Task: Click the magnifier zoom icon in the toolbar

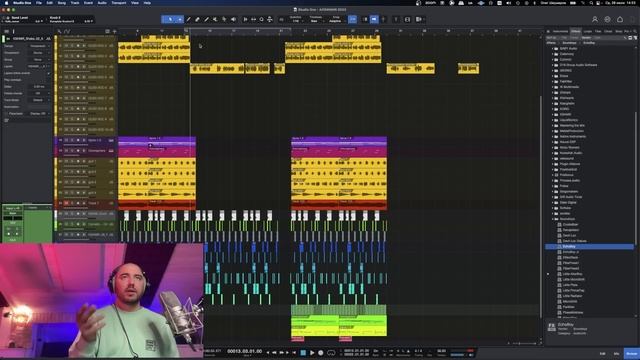Action: (262, 19)
